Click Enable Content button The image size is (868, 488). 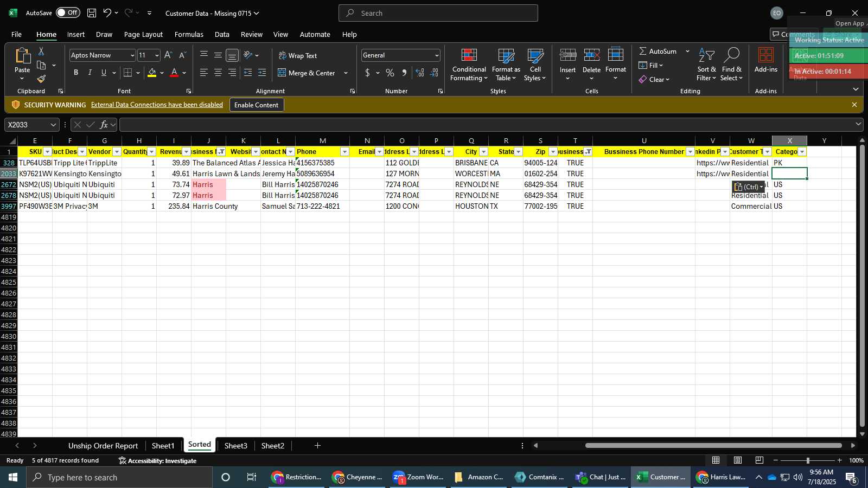tap(256, 105)
